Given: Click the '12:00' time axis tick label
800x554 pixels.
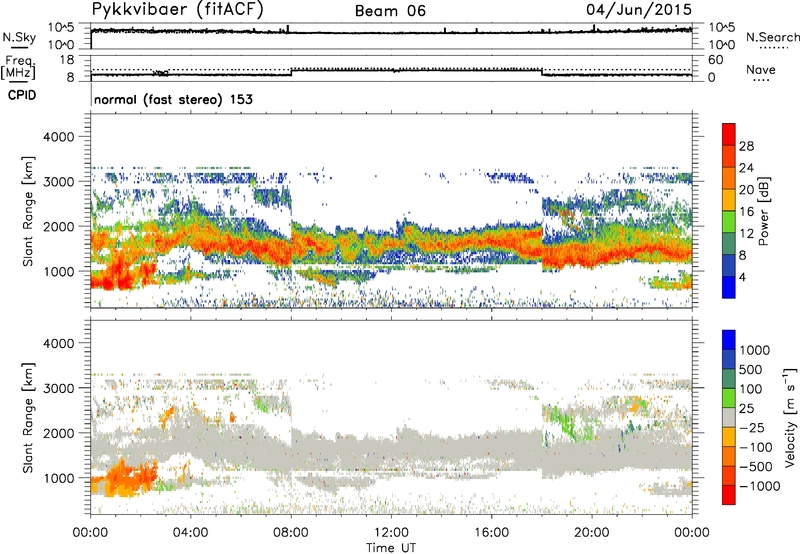Looking at the screenshot, I should (391, 533).
